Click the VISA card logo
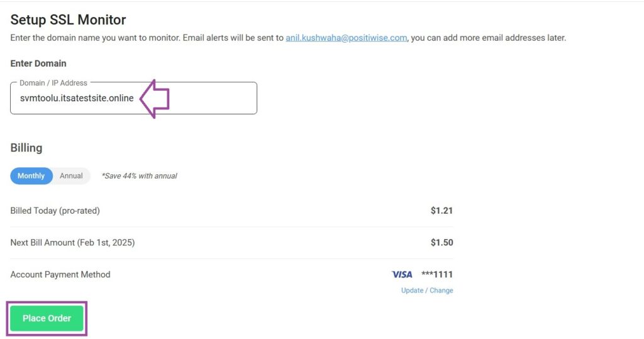The height and width of the screenshot is (339, 644). pyautogui.click(x=402, y=274)
